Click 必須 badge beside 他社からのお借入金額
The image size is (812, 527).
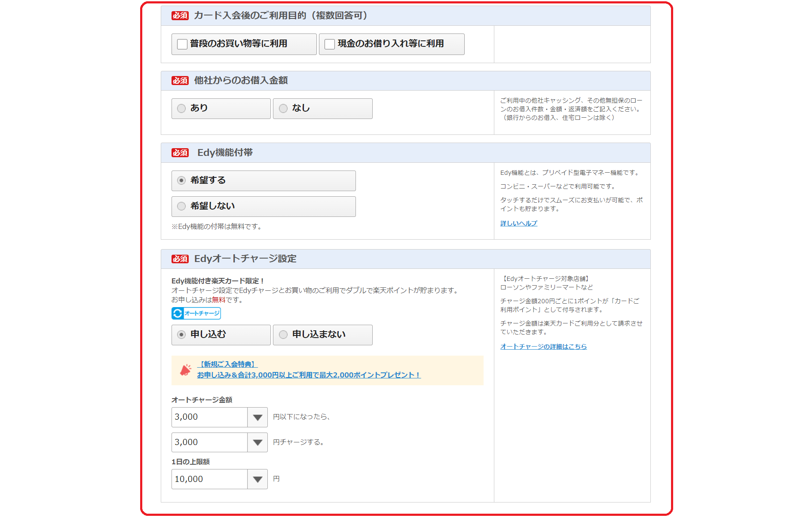click(x=180, y=81)
